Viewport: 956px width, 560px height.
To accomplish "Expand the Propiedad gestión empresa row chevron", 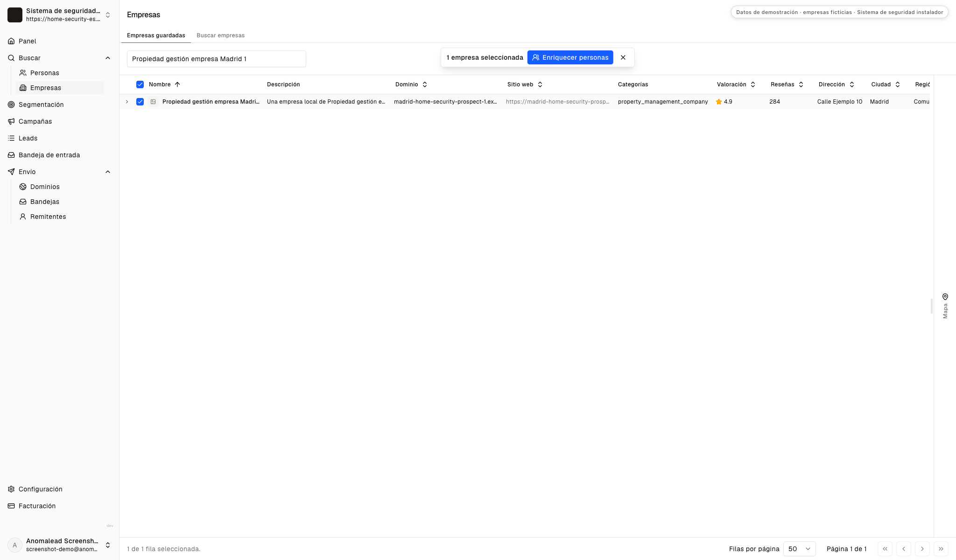I will 127,102.
